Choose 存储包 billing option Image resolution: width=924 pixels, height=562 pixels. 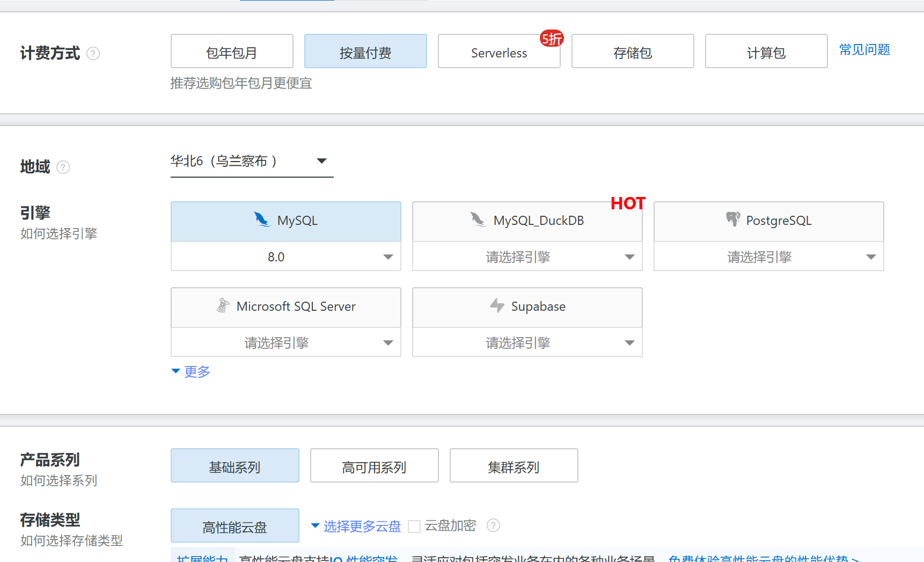point(633,52)
